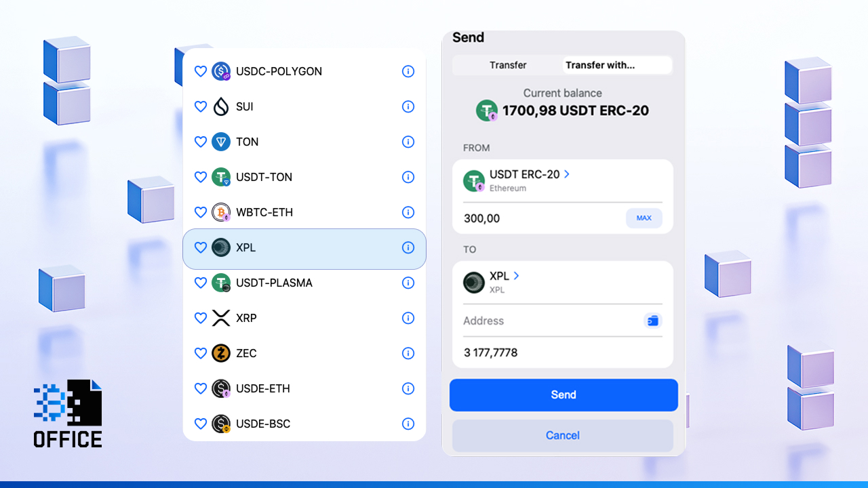
Task: Favorite the XPL token with its heart
Action: click(x=201, y=247)
